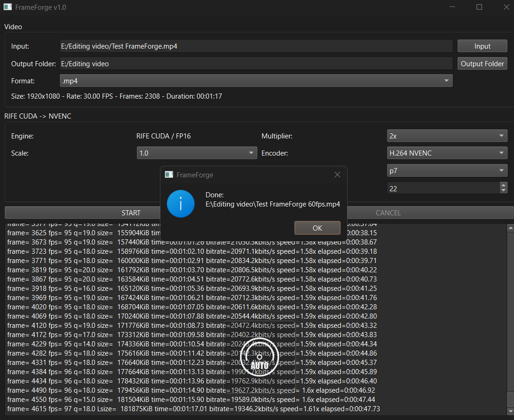Confirm the Done dialog with OK
The width and height of the screenshot is (514, 420).
pos(317,228)
